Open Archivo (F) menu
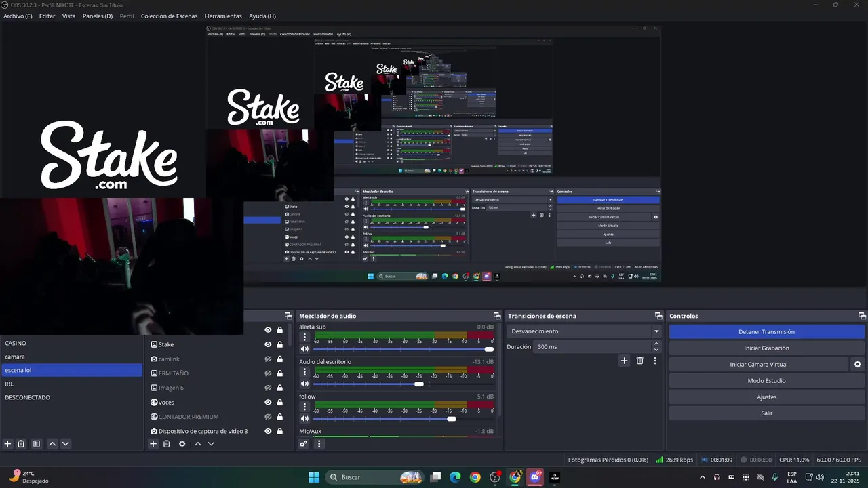This screenshot has width=868, height=488. coord(18,16)
